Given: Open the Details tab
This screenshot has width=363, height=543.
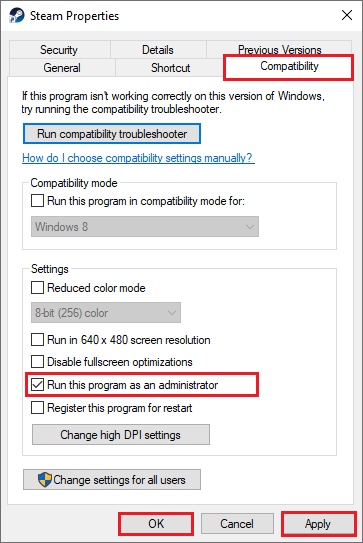Looking at the screenshot, I should click(158, 50).
